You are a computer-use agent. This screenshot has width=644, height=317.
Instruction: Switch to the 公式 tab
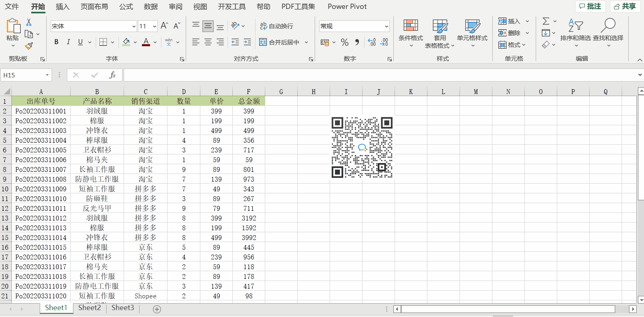[x=126, y=6]
